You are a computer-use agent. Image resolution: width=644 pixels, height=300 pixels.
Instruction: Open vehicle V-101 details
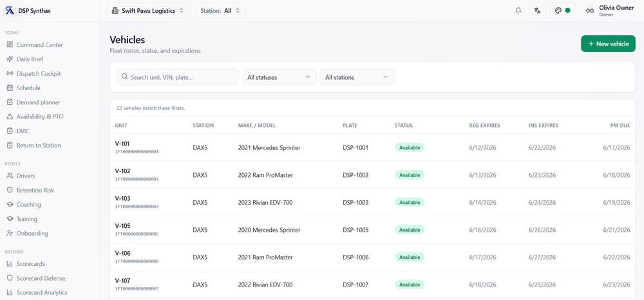coord(122,144)
